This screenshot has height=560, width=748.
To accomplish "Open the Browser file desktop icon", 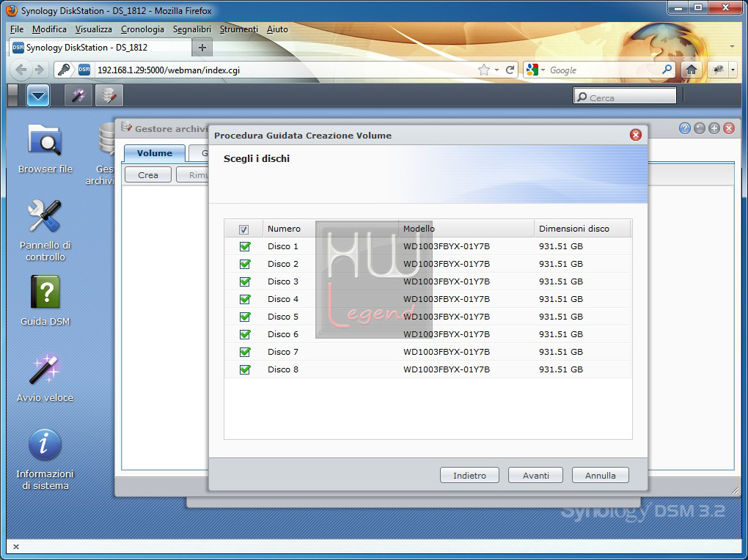I will [x=45, y=140].
